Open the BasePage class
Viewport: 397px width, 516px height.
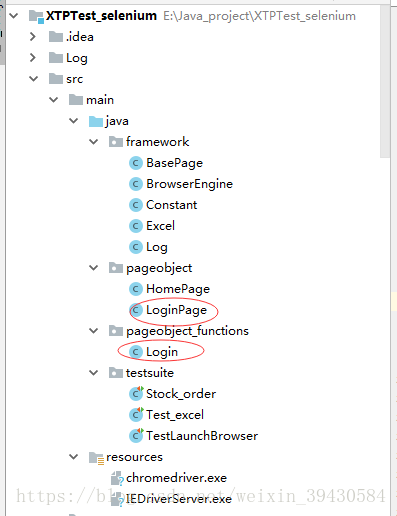click(174, 163)
